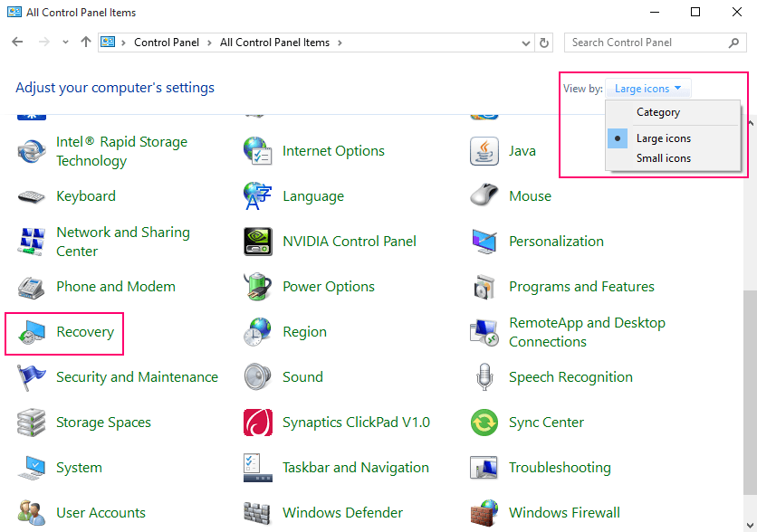The height and width of the screenshot is (532, 757).
Task: Click the scrollbar down arrow
Action: (x=751, y=525)
